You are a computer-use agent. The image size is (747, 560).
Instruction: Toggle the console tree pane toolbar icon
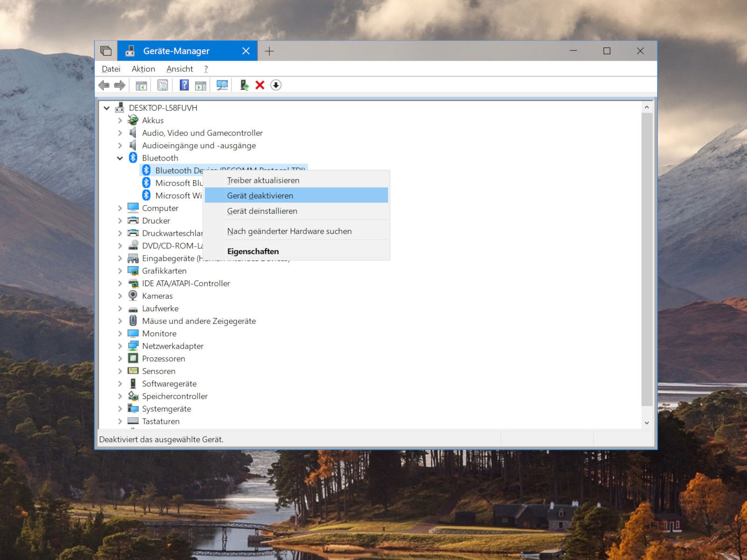coord(141,85)
